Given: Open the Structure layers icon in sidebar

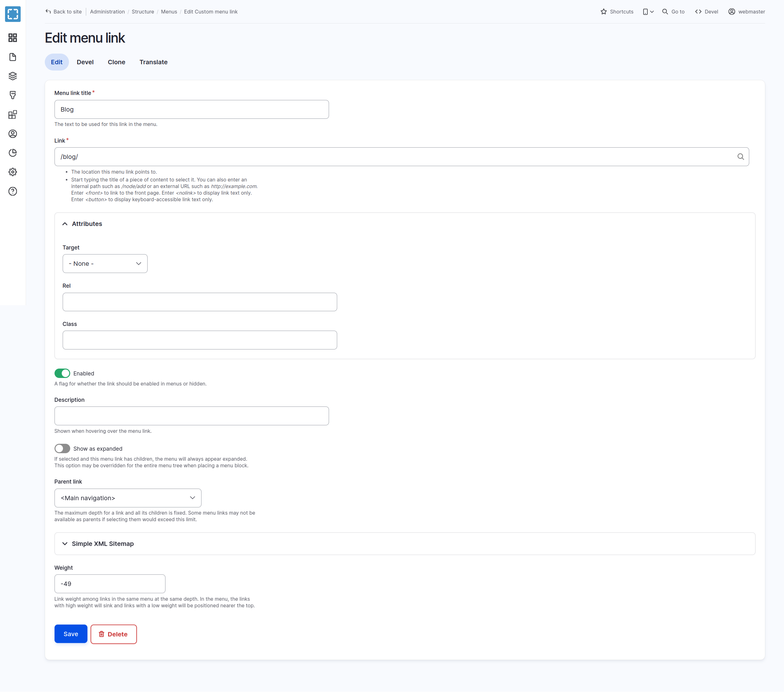Looking at the screenshot, I should 13,76.
